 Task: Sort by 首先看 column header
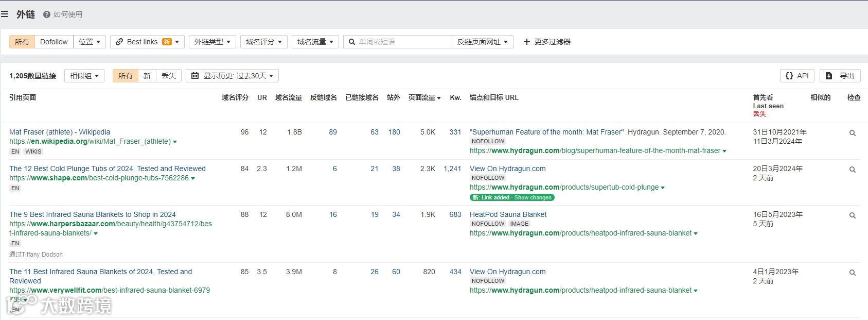763,97
